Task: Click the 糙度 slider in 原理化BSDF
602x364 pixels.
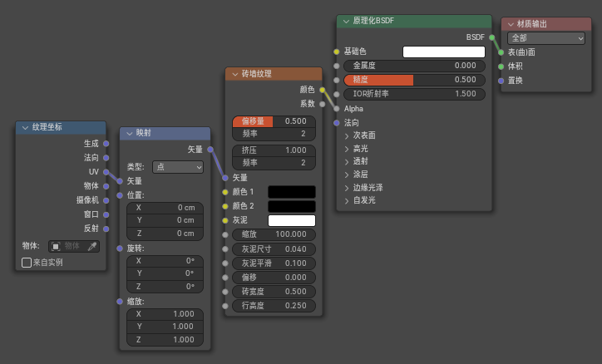Action: [414, 80]
